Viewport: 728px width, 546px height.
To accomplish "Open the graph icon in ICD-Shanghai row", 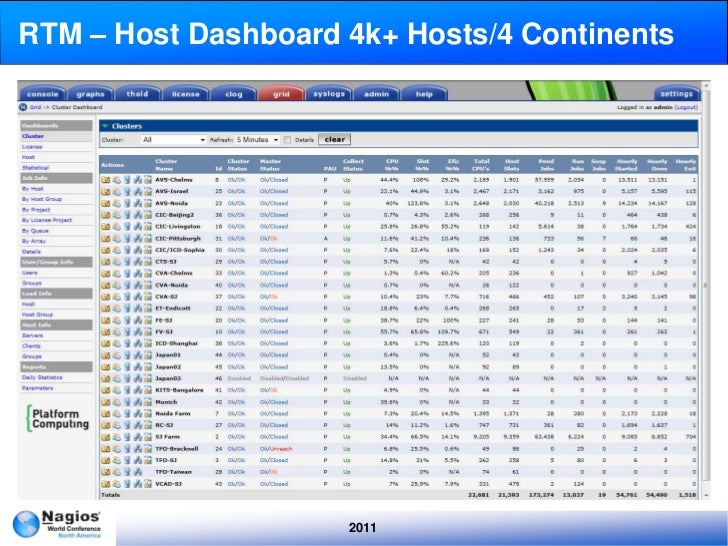I will 148,344.
